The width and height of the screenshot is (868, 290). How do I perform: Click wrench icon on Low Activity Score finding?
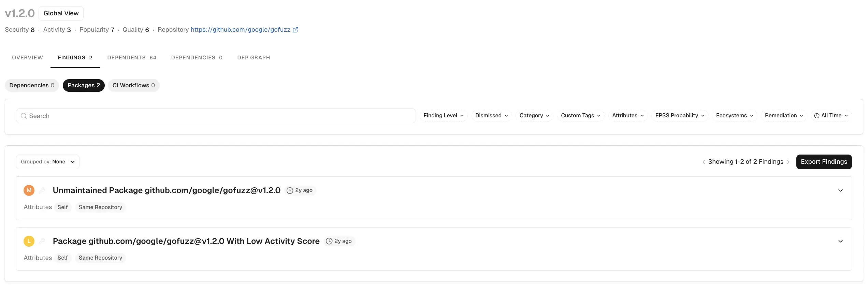click(42, 241)
